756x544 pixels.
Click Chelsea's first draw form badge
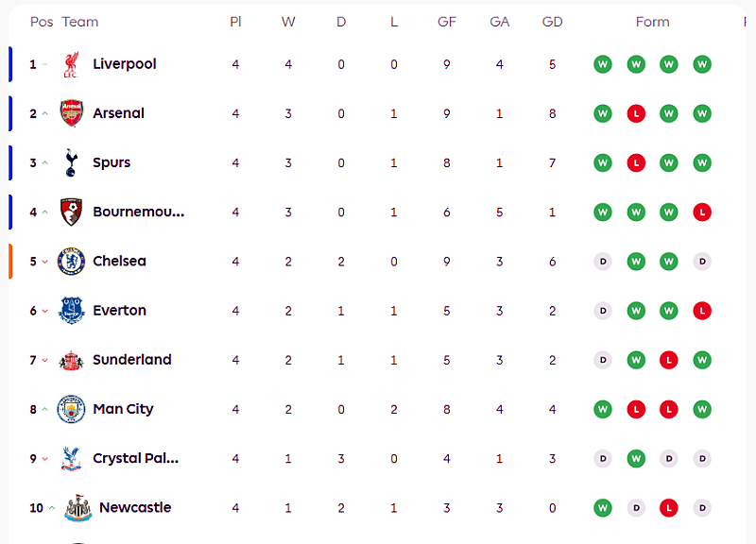tap(603, 262)
